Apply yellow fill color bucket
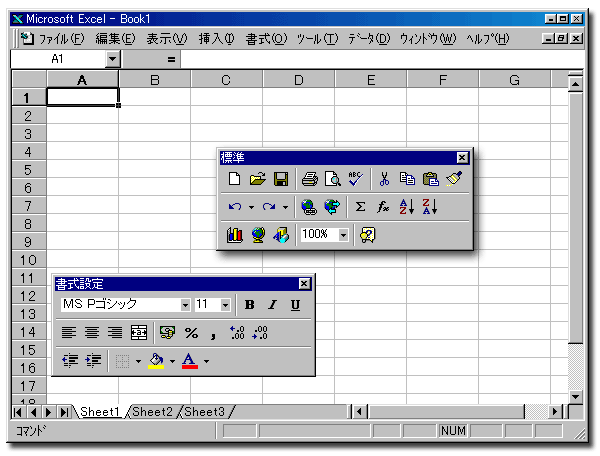 (x=156, y=361)
